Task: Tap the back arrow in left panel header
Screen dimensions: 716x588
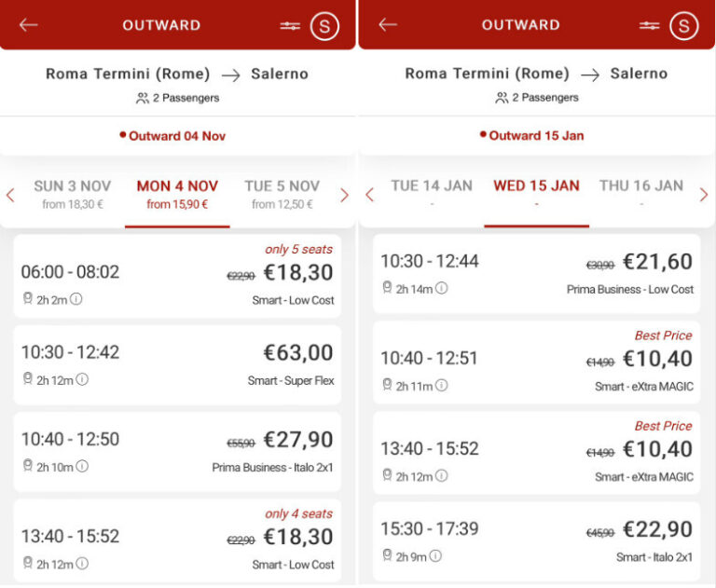Action: [29, 25]
